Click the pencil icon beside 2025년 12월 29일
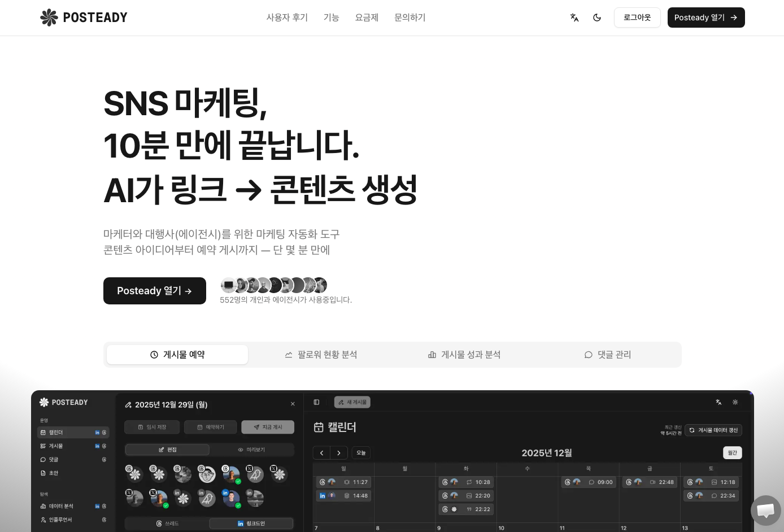784x532 pixels. [128, 405]
